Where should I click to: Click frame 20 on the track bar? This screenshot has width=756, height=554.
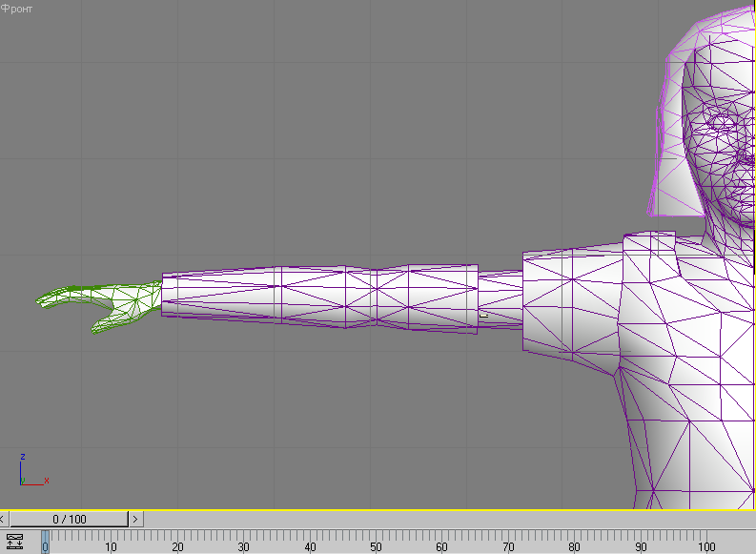coord(177,546)
